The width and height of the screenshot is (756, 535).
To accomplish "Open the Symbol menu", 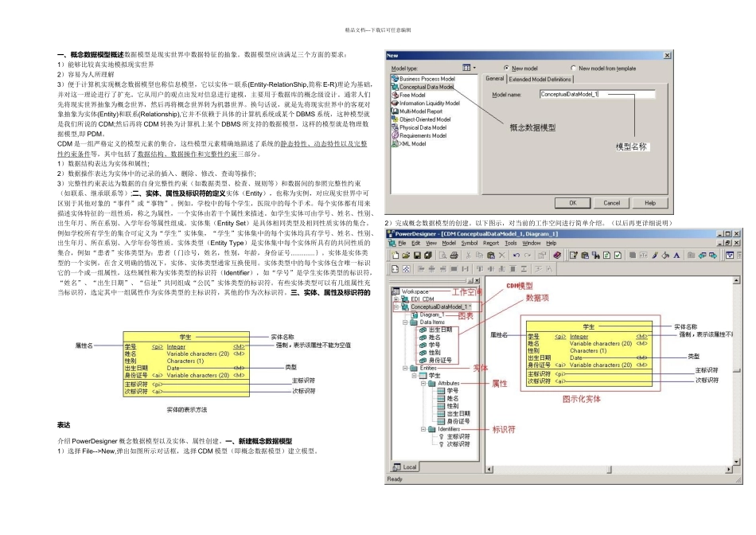I will (470, 243).
